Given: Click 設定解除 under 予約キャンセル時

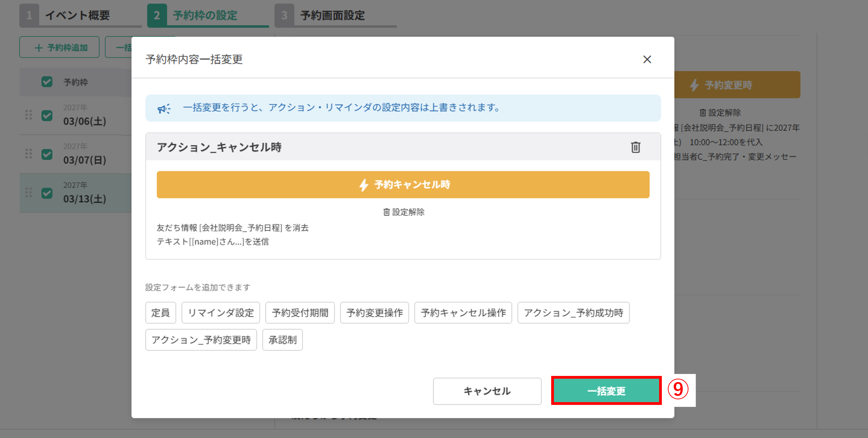Looking at the screenshot, I should tap(404, 212).
